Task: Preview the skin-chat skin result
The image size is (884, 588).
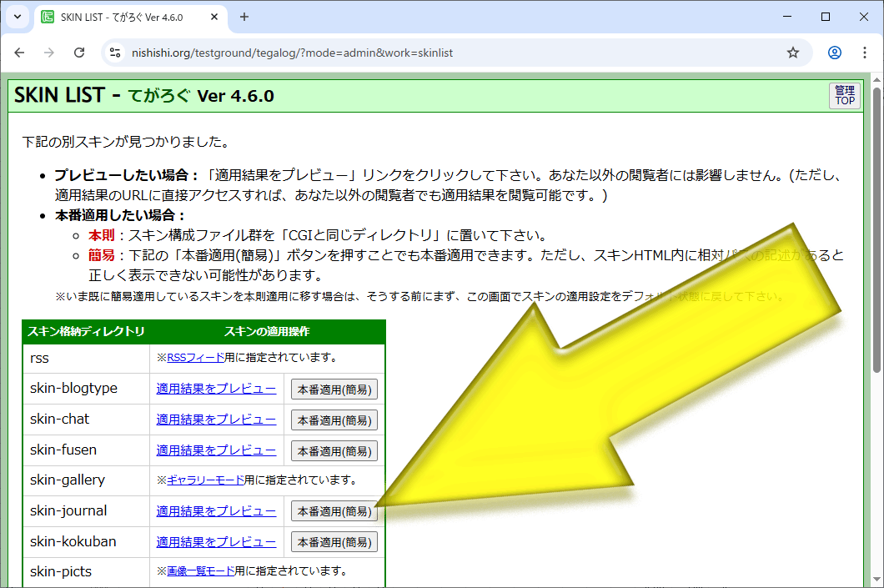Action: point(217,420)
